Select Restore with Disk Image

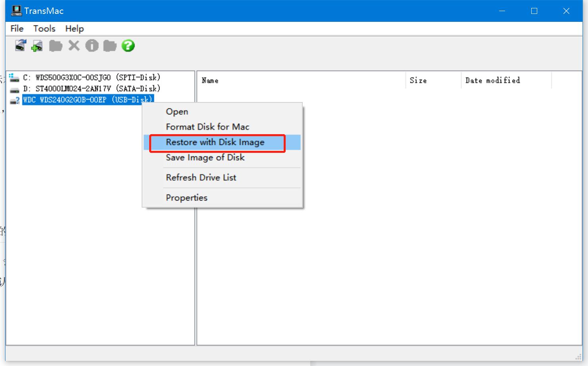(215, 143)
